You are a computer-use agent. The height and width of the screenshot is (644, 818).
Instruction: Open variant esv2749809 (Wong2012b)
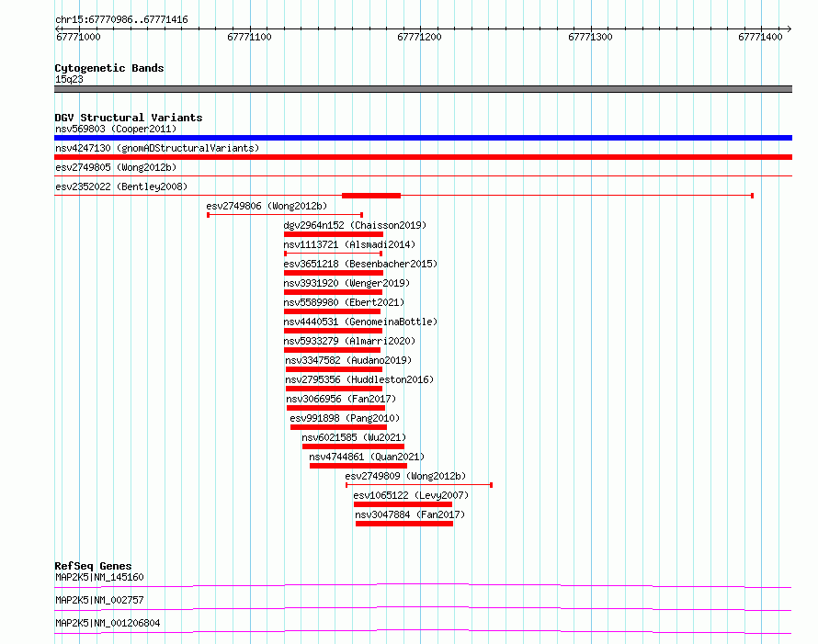pos(405,476)
